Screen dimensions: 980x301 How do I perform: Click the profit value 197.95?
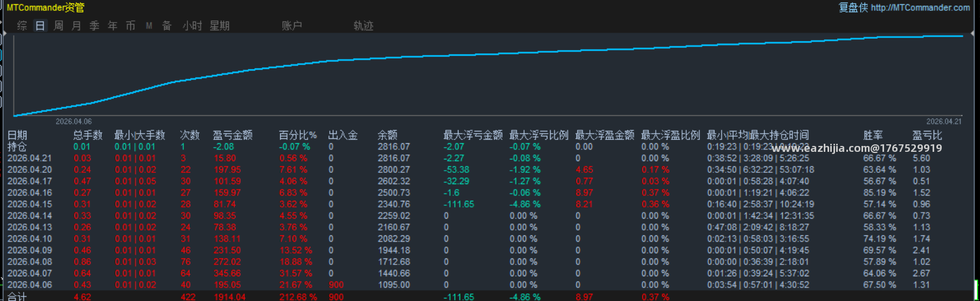(227, 170)
